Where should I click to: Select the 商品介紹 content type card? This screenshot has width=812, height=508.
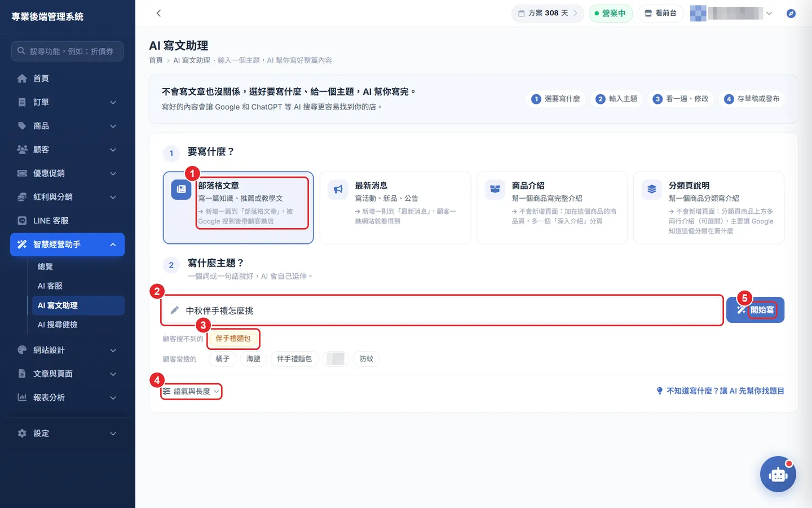(x=551, y=208)
